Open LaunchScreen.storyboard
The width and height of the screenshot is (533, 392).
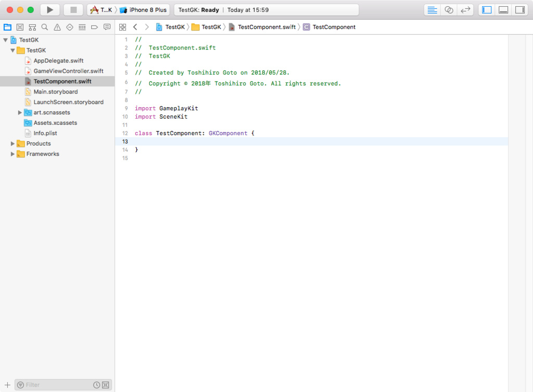(x=57, y=102)
